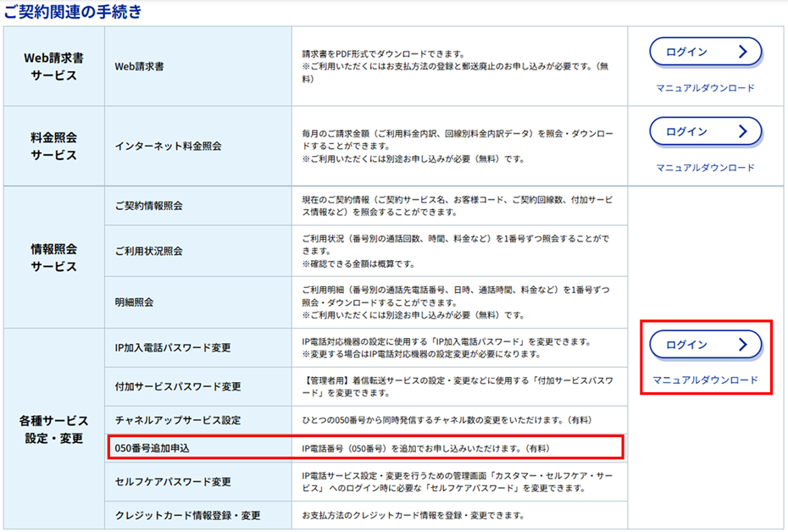Click the description お支払方法のクレジットカード情報を登録・変更できます
788x532 pixels.
[413, 515]
